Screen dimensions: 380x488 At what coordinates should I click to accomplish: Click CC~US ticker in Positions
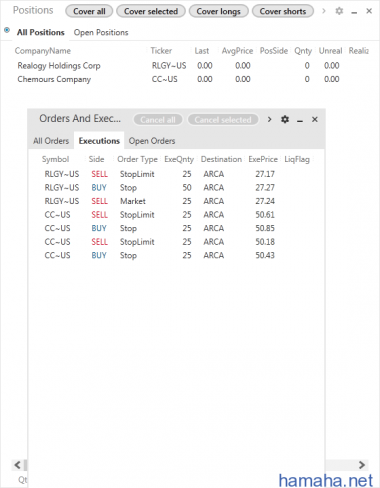point(165,79)
